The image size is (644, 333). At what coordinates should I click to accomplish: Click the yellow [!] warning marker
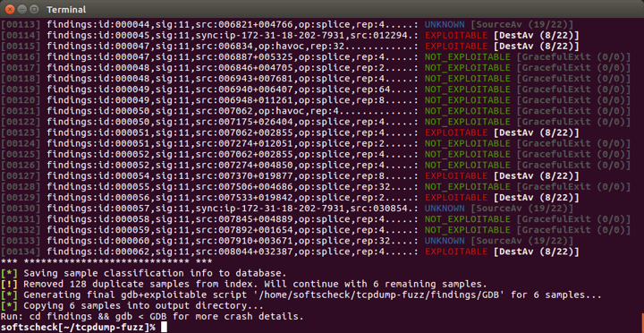[x=10, y=284]
